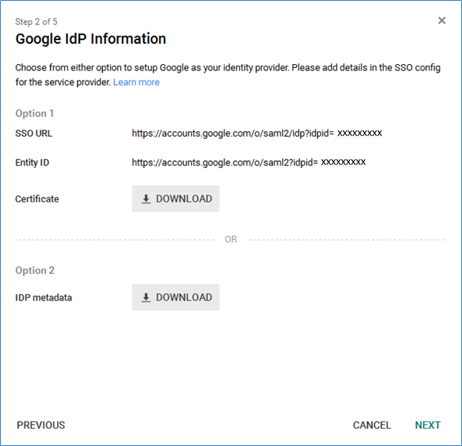
Task: Go back with the PREVIOUS button
Action: pyautogui.click(x=41, y=425)
